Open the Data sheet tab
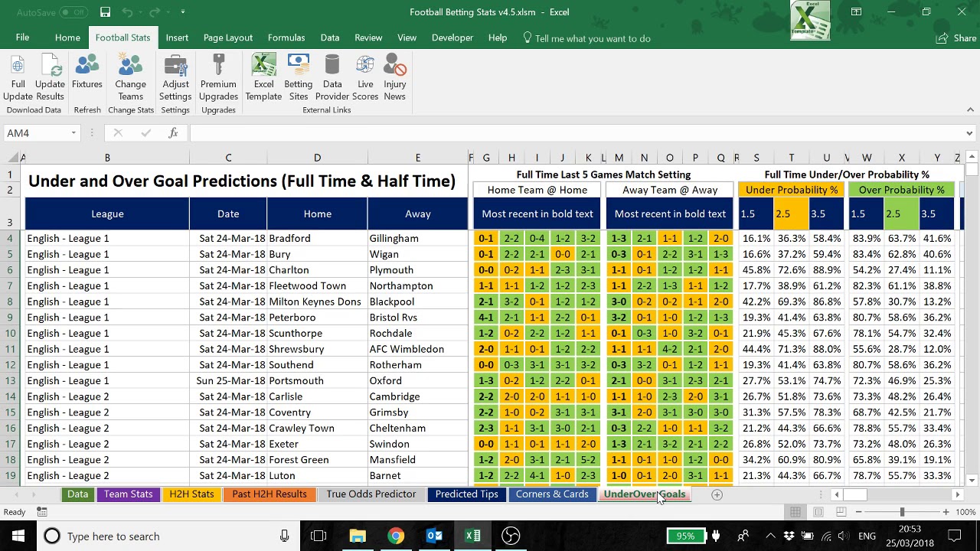The height and width of the screenshot is (551, 980). coord(77,494)
